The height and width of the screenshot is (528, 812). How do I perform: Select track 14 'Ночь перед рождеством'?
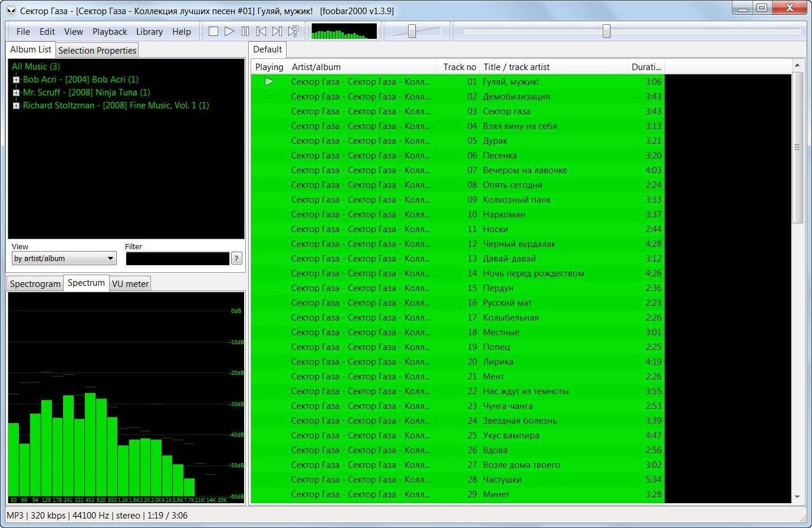[x=458, y=273]
